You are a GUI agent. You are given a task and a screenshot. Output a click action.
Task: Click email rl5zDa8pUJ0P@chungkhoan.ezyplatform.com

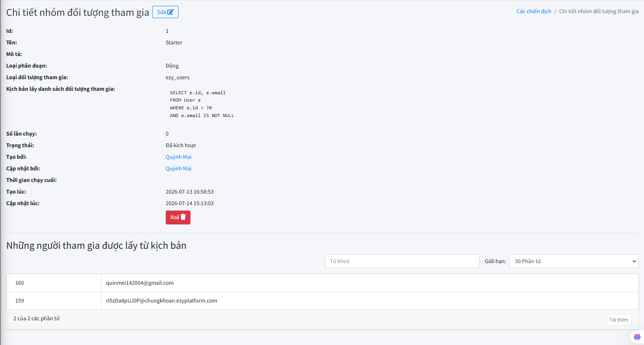[x=161, y=301]
